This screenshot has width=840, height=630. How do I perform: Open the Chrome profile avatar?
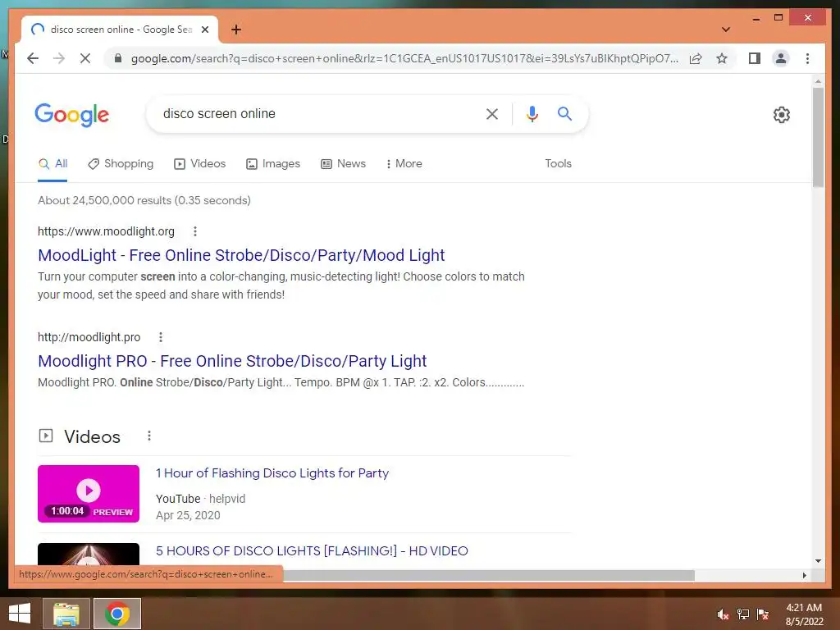pyautogui.click(x=781, y=58)
